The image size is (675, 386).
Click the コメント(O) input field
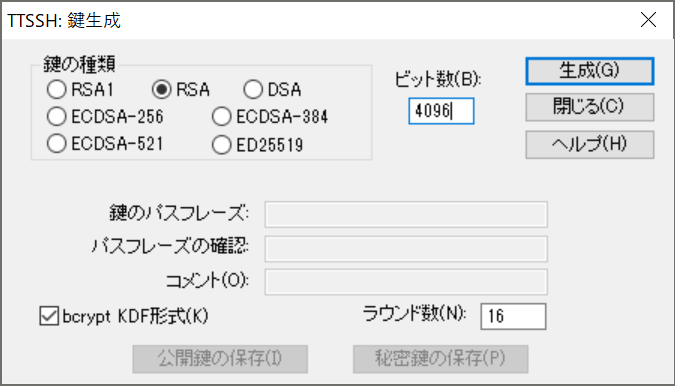pos(406,282)
